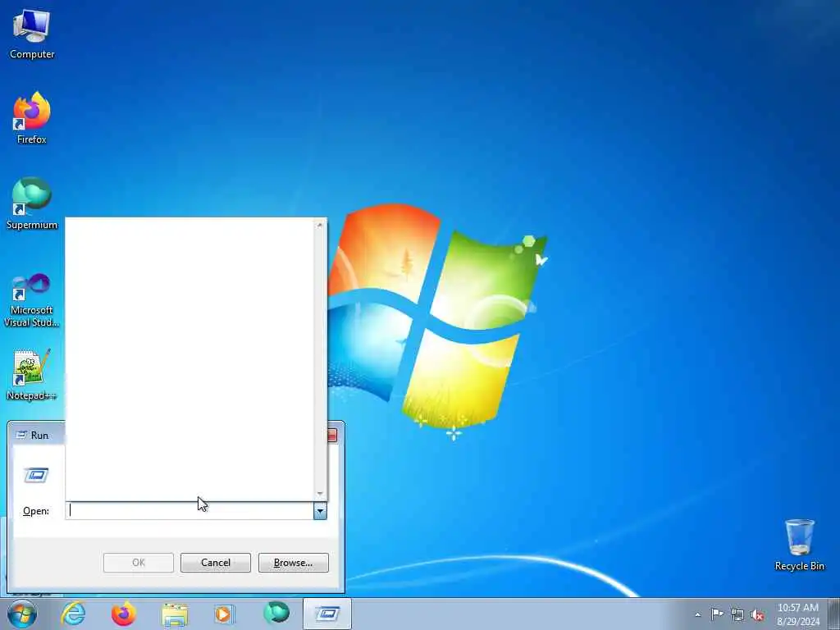
Task: Open Windows Media Player from taskbar
Action: (224, 614)
